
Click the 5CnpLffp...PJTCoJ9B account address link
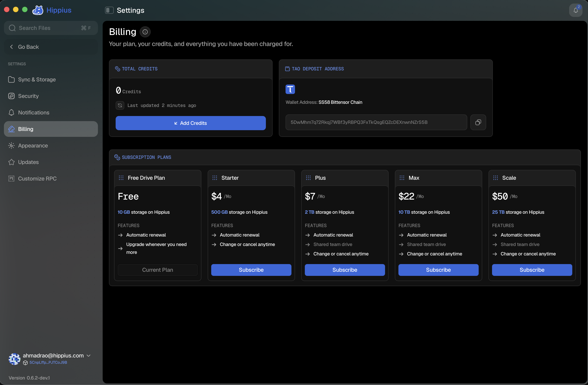click(x=48, y=363)
